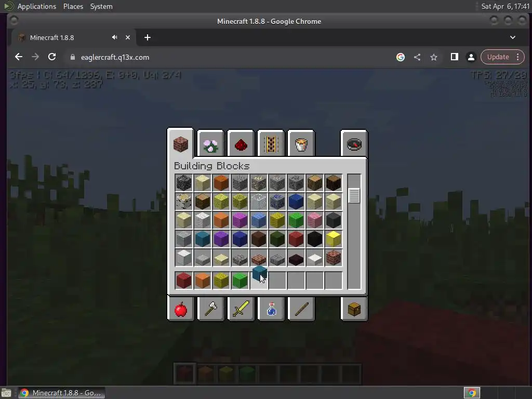Select the light blue wool block
The width and height of the screenshot is (532, 399).
(259, 220)
